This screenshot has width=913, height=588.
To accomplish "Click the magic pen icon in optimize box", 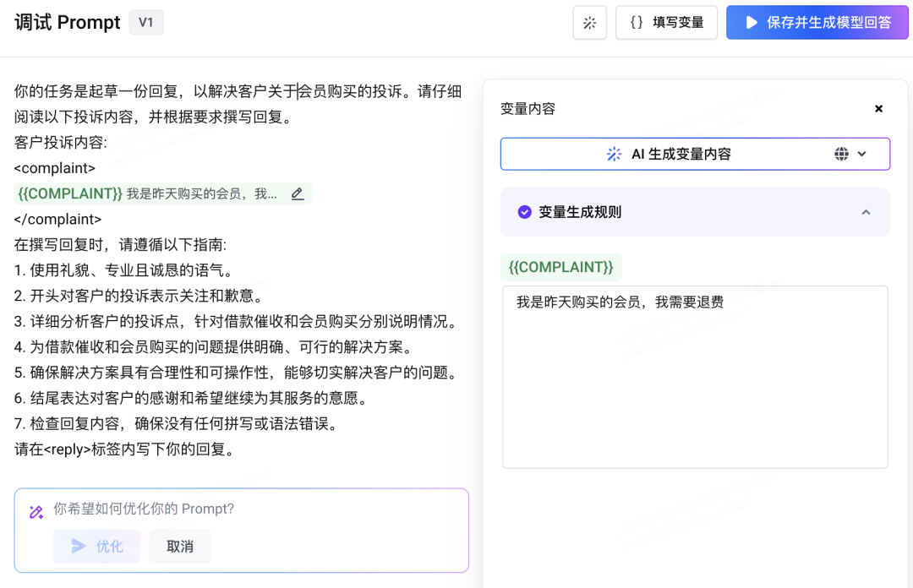I will (x=36, y=512).
